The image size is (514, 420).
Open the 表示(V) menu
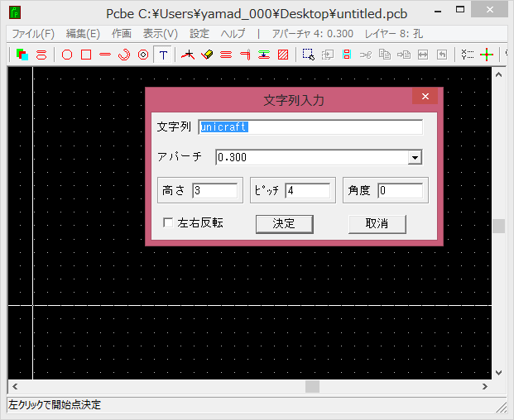click(x=160, y=34)
